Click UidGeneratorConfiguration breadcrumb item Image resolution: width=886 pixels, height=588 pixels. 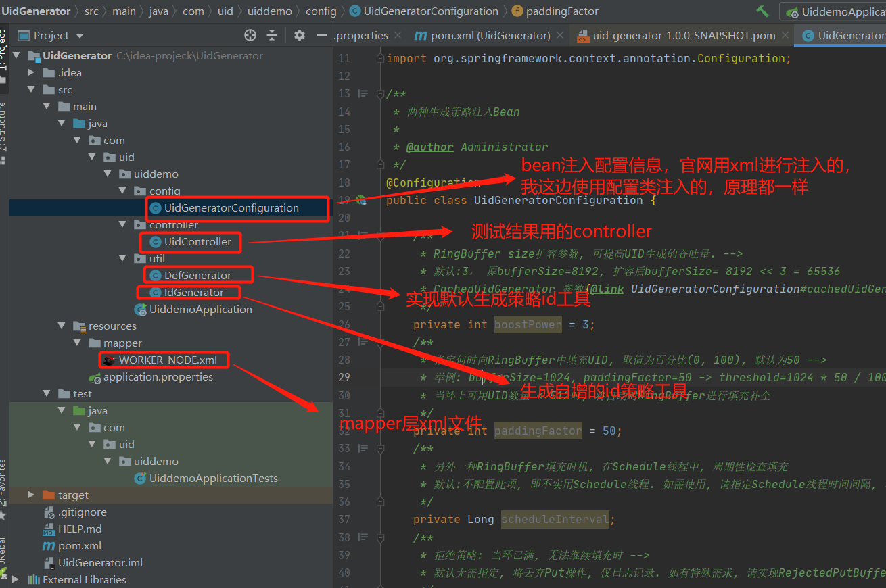(x=424, y=11)
